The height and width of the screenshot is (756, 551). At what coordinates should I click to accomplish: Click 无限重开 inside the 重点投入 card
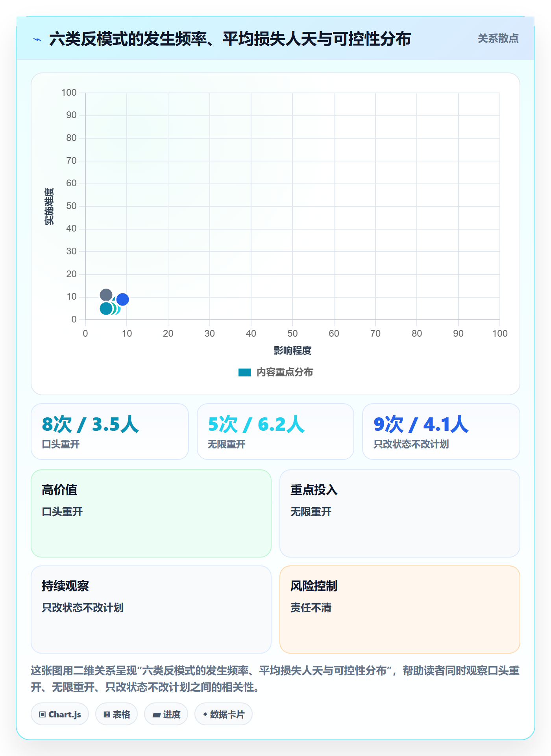[311, 511]
